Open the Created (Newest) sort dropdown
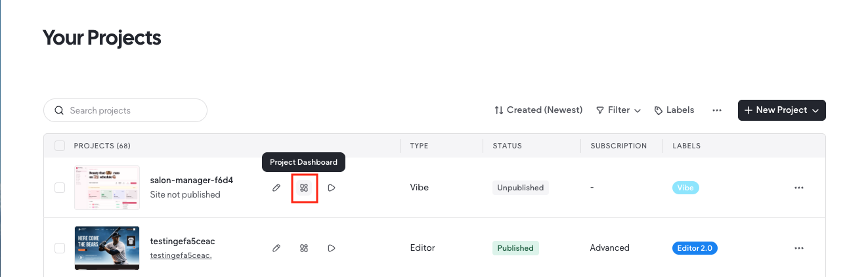 click(538, 110)
